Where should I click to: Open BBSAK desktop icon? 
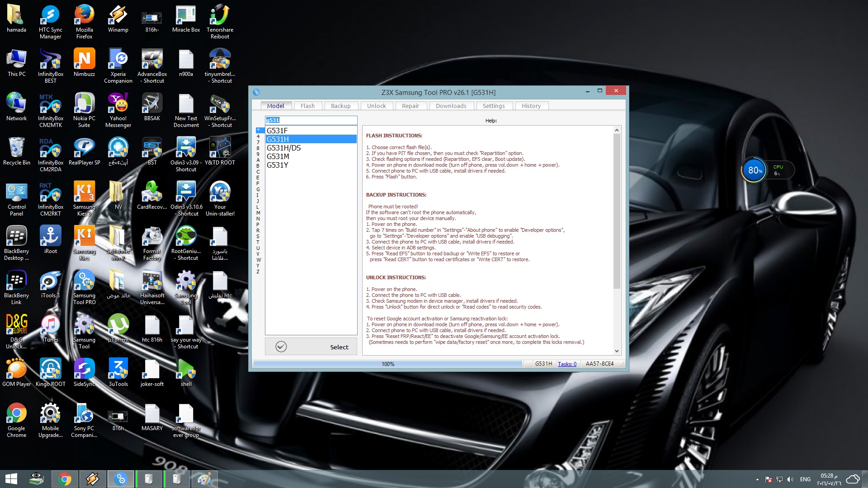152,108
